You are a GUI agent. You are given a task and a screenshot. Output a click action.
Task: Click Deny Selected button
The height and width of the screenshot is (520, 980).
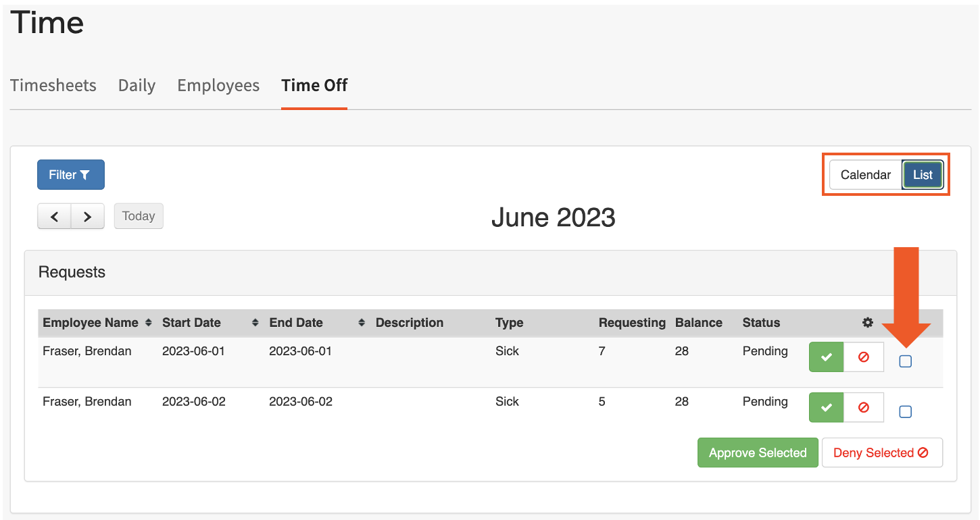(881, 453)
